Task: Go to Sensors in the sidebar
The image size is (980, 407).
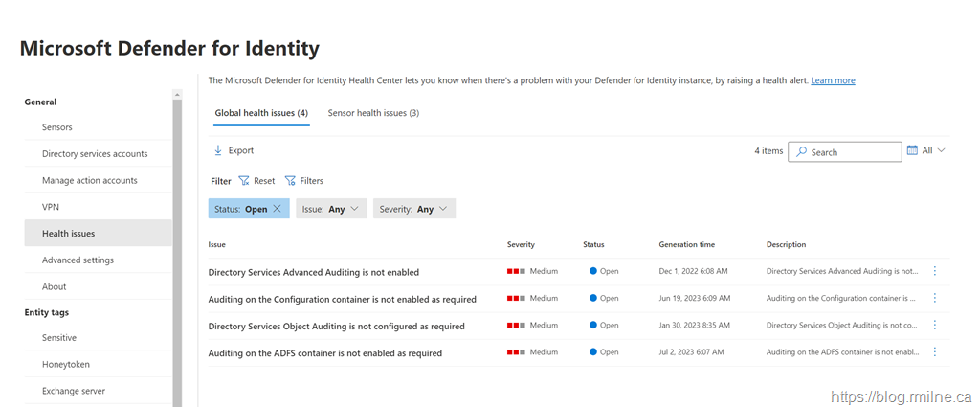Action: coord(57,127)
